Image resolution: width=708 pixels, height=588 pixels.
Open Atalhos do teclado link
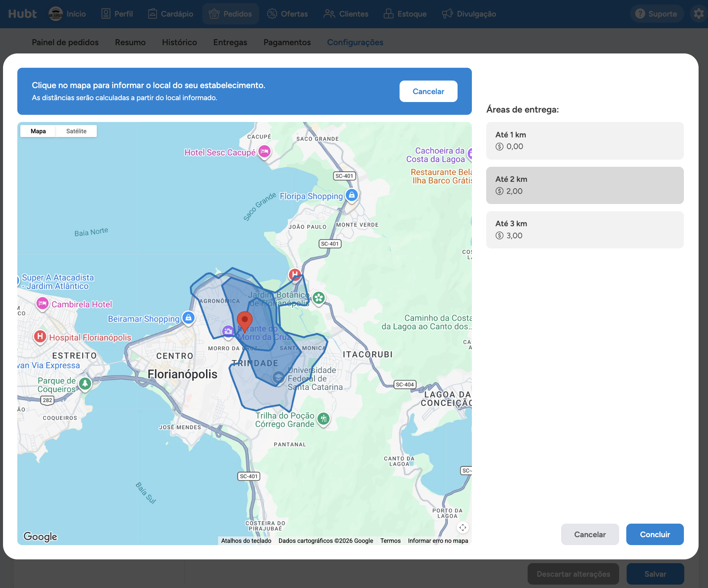(x=246, y=541)
